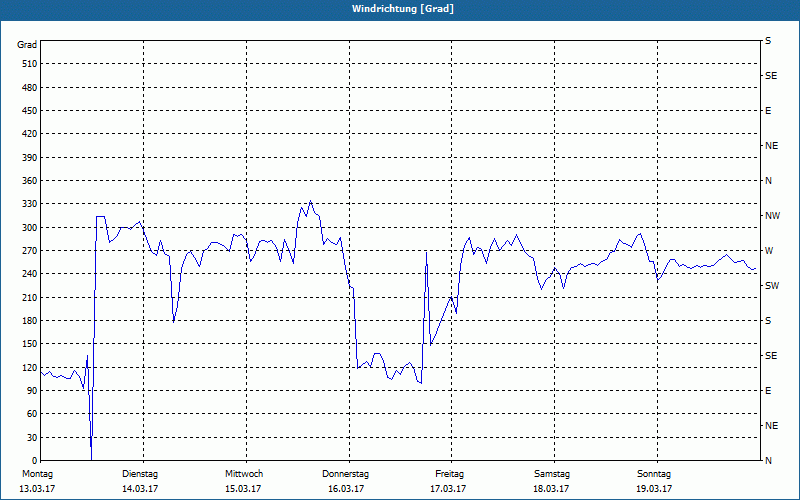Click the SE compass label level with 480
The image size is (800, 500).
click(x=771, y=76)
